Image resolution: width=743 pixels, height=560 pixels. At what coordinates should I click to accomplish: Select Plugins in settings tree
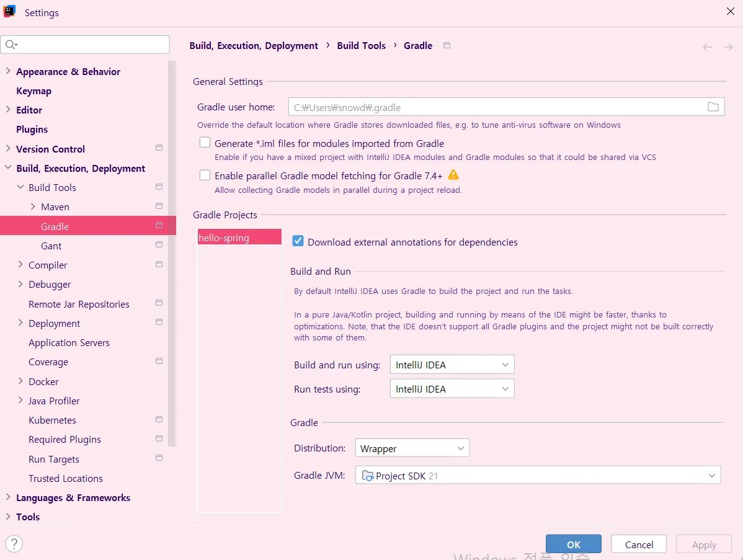(x=32, y=130)
